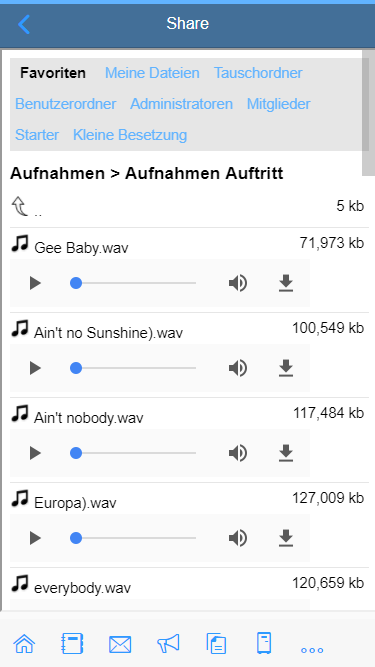Open the documents share icon

(x=216, y=643)
